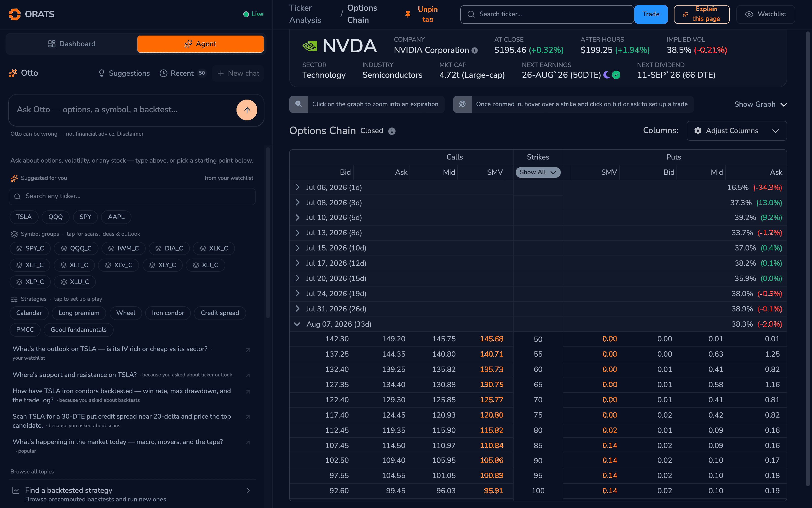Click call bid 142.30 at strike 50
Image resolution: width=812 pixels, height=508 pixels.
pos(337,339)
